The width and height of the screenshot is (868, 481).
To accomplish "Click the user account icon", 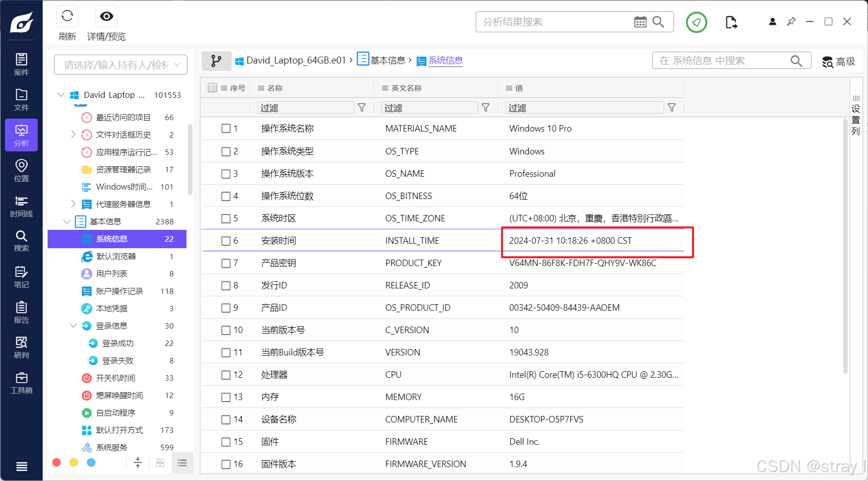I will click(x=772, y=22).
